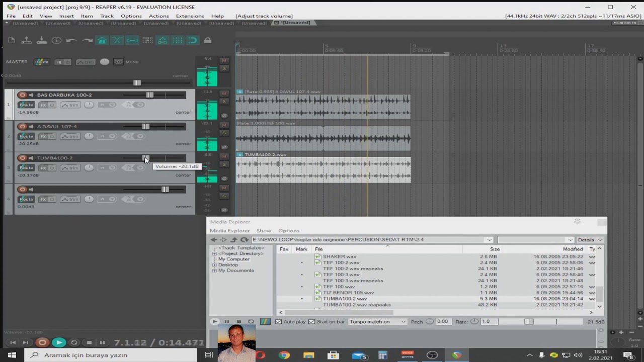Open FX on BAS DARBUKA 100-2 track
The image size is (644, 362).
[x=43, y=105]
